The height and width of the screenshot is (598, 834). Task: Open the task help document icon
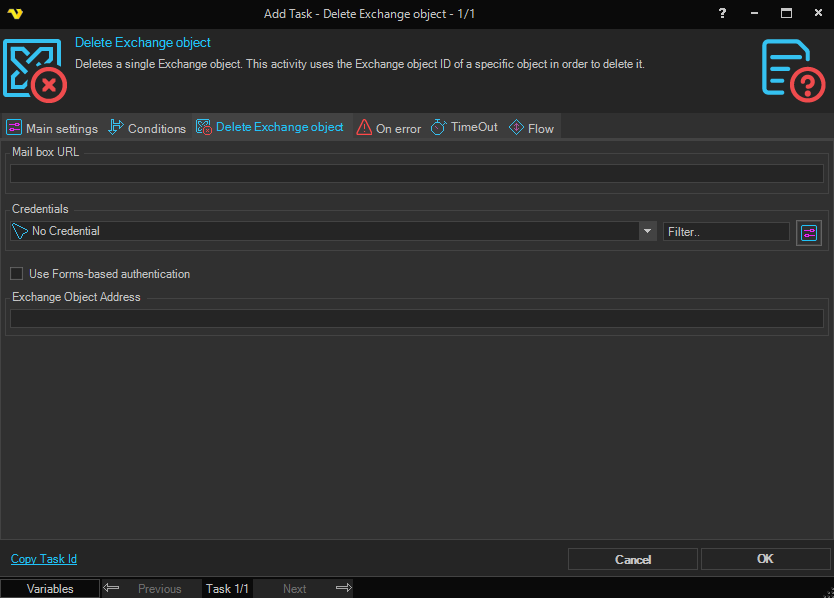793,69
